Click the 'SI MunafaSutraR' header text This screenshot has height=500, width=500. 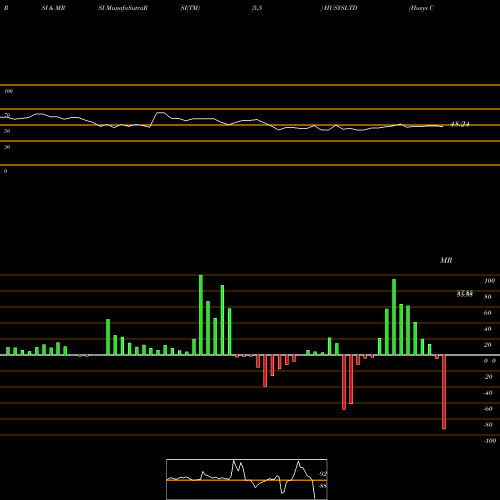click(123, 8)
